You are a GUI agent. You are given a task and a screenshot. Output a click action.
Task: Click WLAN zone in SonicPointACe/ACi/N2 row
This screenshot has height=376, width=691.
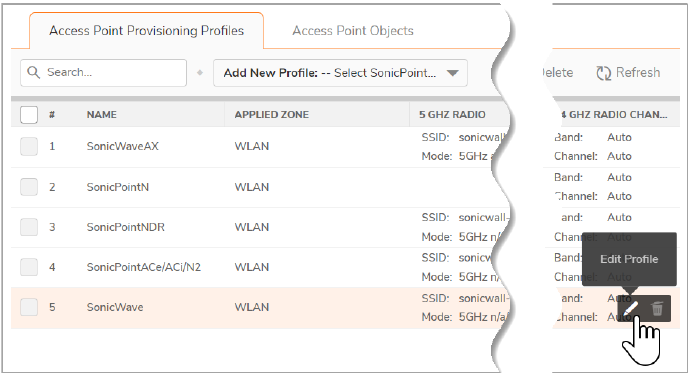[252, 267]
